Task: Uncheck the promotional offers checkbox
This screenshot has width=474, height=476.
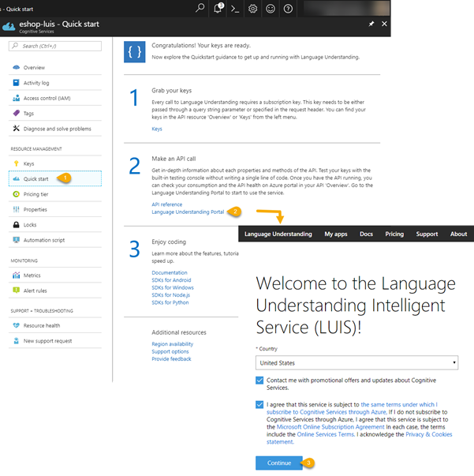Action: coord(259,380)
